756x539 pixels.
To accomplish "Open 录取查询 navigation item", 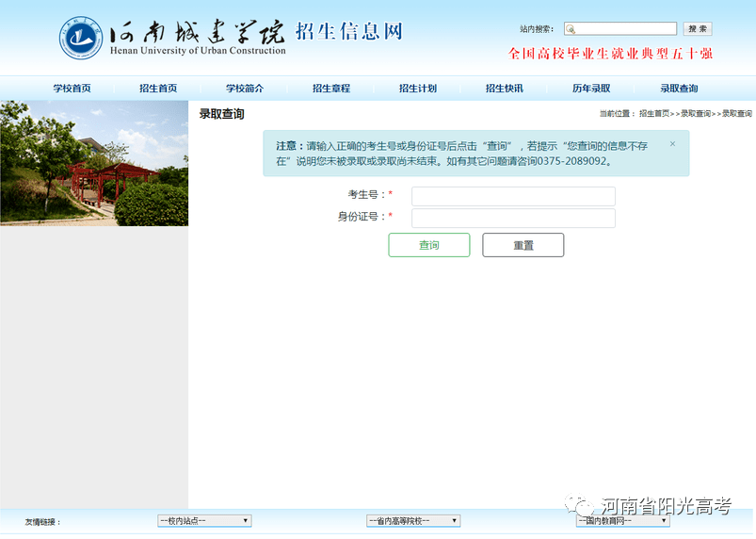I will click(x=679, y=89).
